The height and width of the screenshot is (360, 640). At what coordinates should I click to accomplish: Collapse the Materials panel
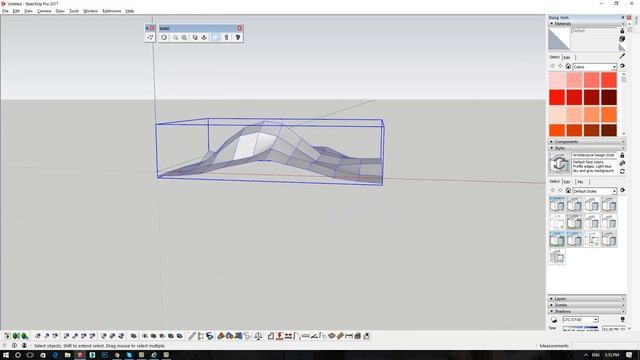point(587,24)
